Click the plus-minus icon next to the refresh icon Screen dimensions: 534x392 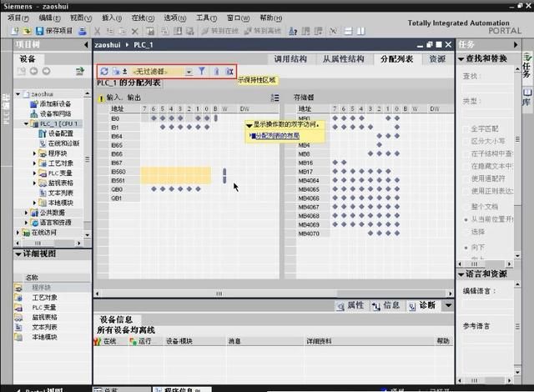[x=124, y=71]
